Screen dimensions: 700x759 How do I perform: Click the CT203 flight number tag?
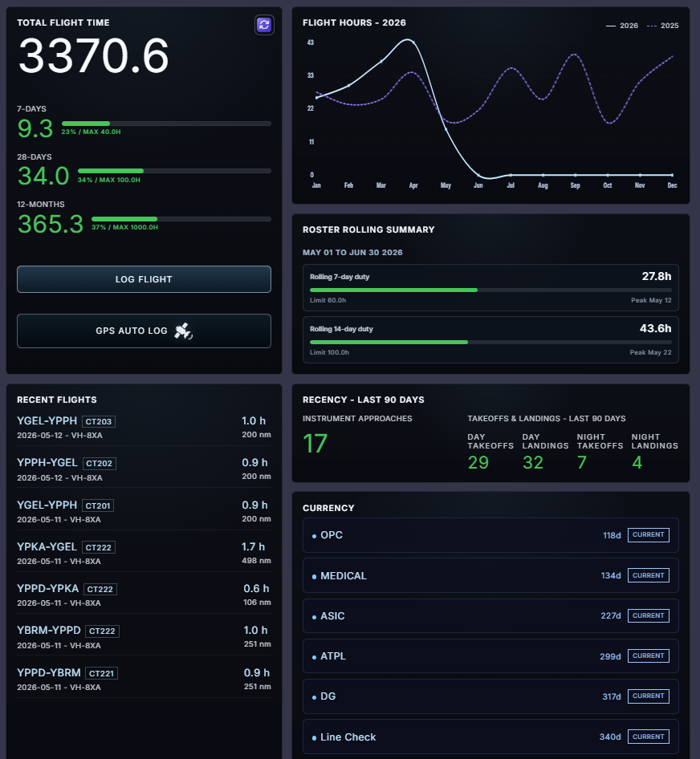click(99, 421)
